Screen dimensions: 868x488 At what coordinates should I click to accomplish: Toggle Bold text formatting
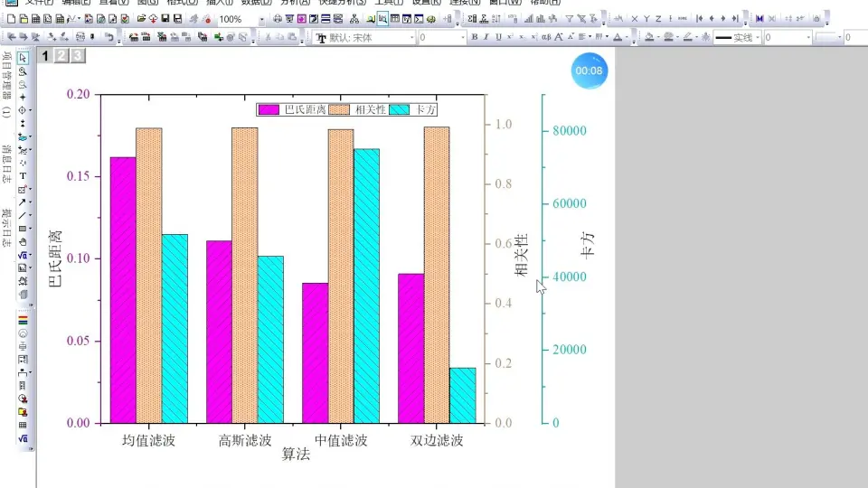click(475, 37)
